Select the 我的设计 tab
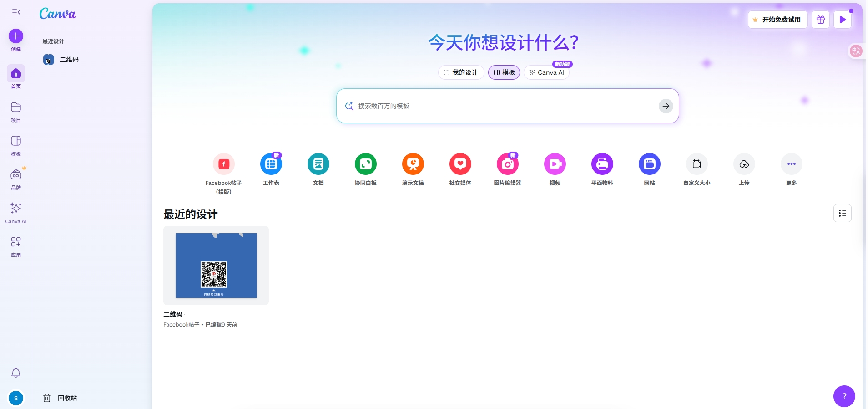The image size is (868, 409). point(461,72)
